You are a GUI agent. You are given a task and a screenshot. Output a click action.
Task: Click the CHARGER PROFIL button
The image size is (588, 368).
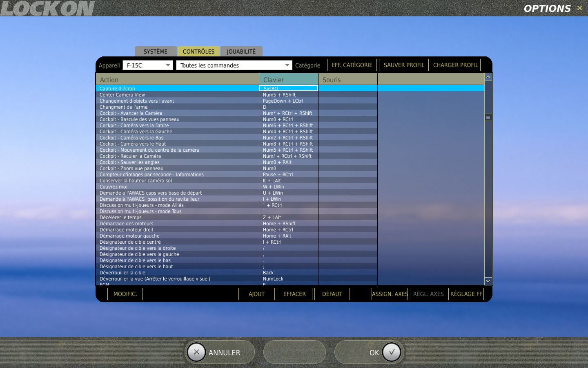455,65
